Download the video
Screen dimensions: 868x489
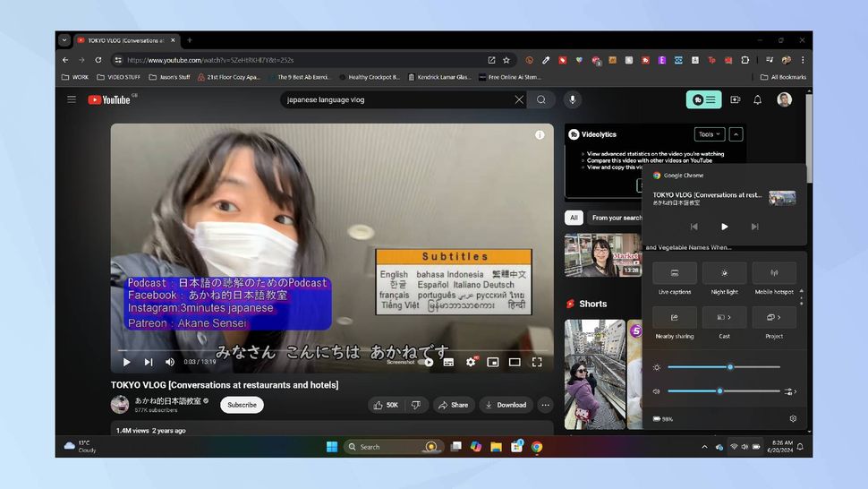click(x=506, y=406)
